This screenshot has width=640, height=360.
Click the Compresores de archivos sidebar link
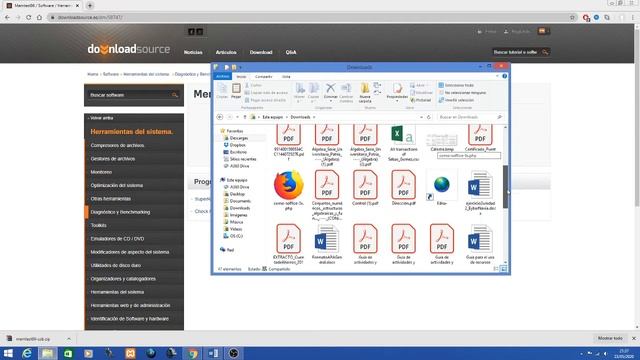pyautogui.click(x=117, y=145)
